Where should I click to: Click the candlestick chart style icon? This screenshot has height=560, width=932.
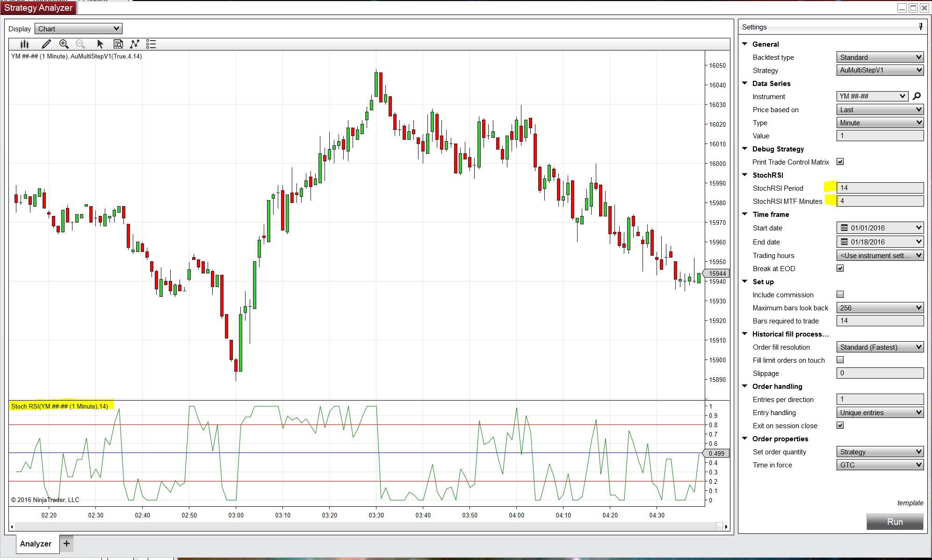(x=24, y=44)
